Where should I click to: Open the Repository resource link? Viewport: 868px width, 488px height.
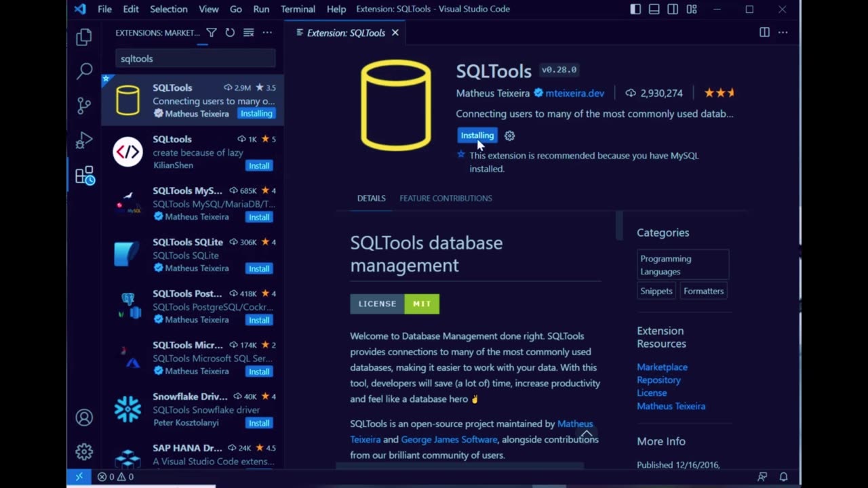pyautogui.click(x=658, y=380)
